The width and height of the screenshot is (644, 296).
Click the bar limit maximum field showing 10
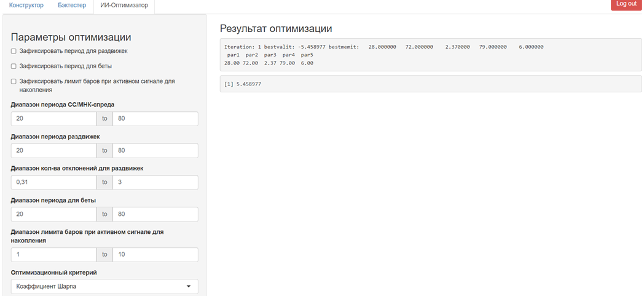[155, 255]
